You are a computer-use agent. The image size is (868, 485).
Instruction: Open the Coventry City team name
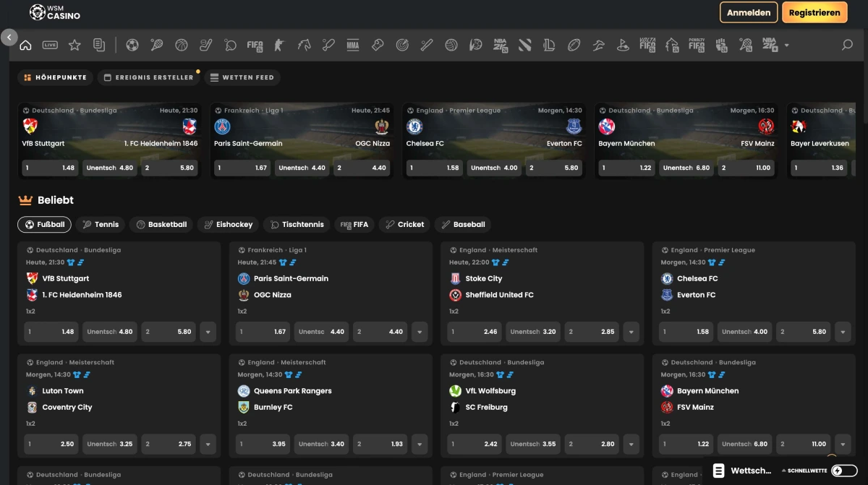pos(67,408)
